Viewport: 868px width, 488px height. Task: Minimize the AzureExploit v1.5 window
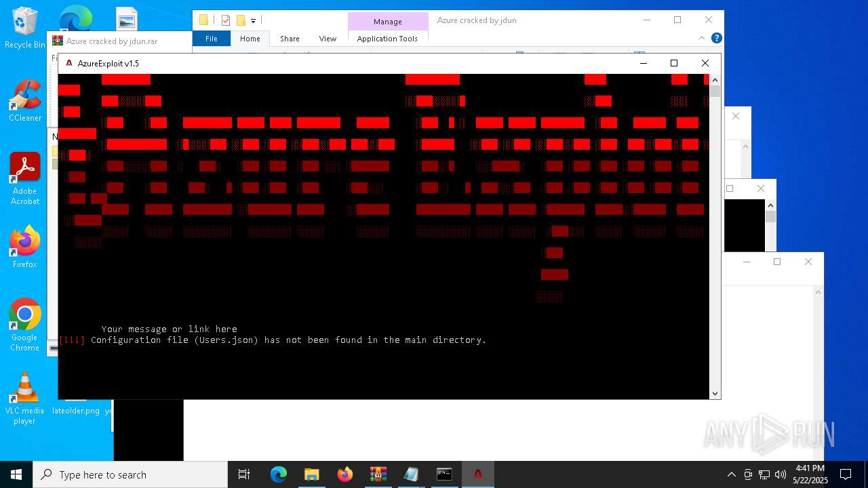(644, 63)
